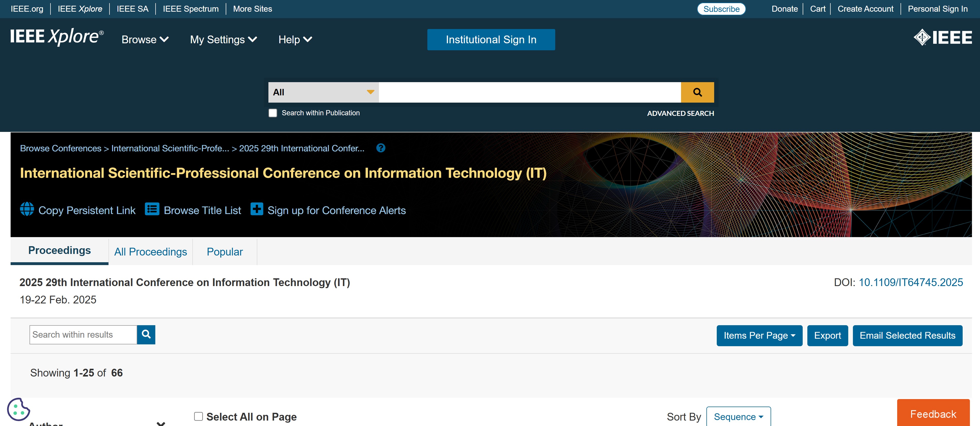Click the search within results magnifier icon
Screen dimensions: 980x426
146,334
